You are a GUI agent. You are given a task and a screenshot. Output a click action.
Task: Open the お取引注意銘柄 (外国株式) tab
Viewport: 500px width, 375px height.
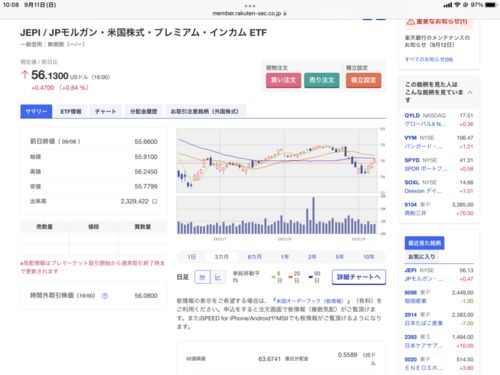point(205,111)
